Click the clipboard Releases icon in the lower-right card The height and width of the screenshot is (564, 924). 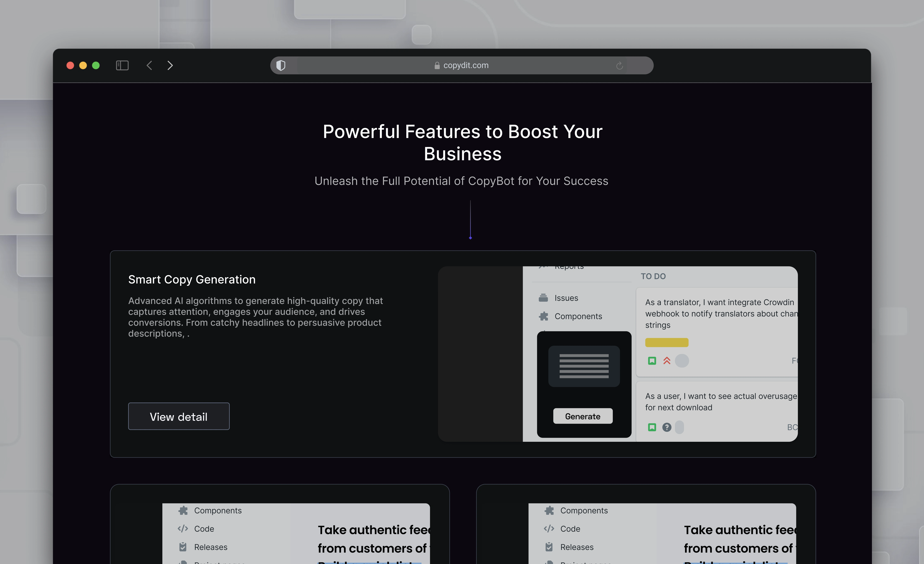tap(549, 547)
